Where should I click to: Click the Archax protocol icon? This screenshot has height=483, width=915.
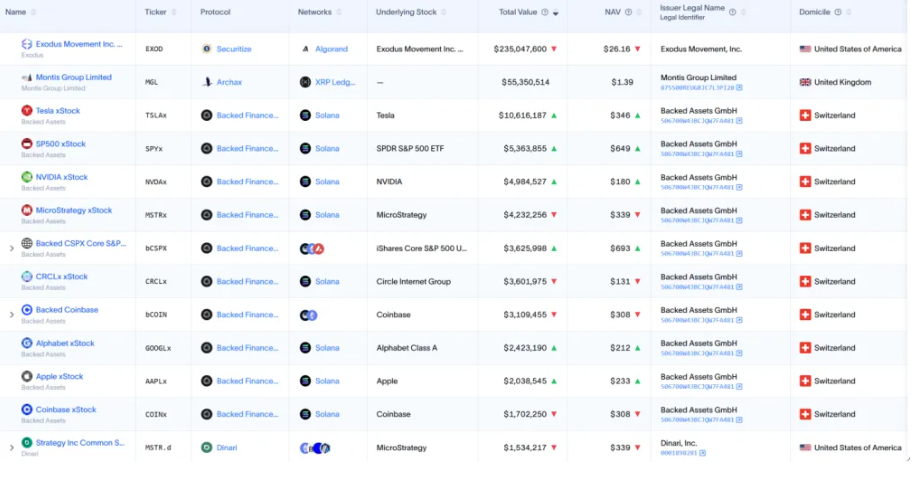click(x=206, y=82)
